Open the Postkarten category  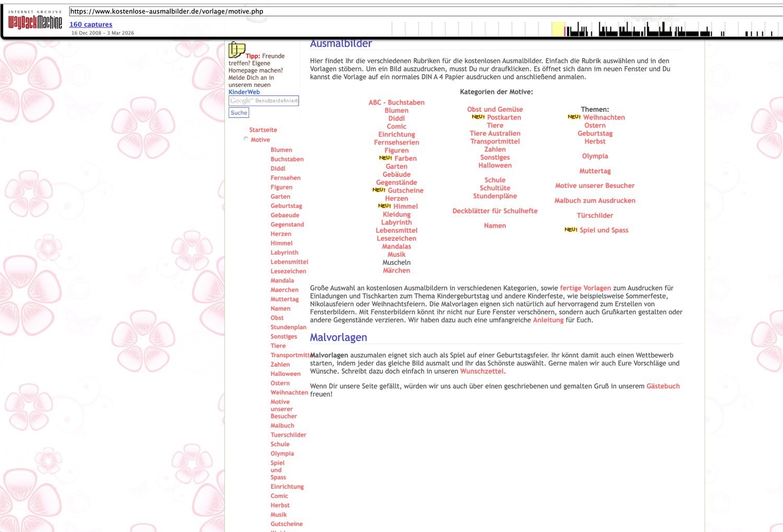(x=504, y=117)
